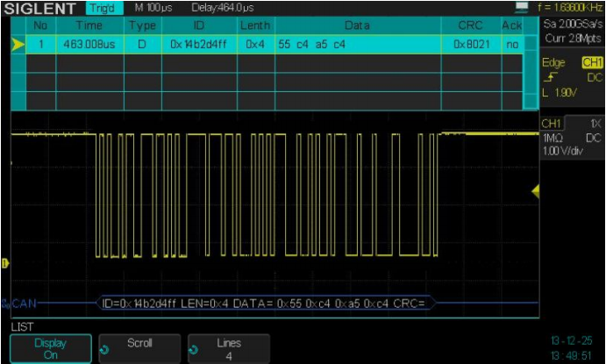Click the 463.008us time cell
Viewport: 606px width, 364px height.
tap(89, 45)
